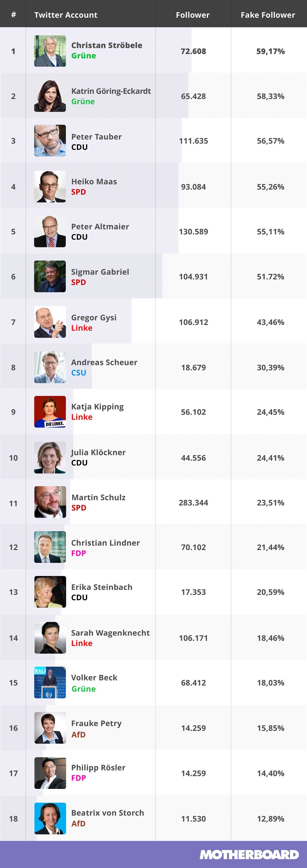Click Gregor Gysi's Linke party label
Screen dimensions: 307x868
click(x=82, y=328)
